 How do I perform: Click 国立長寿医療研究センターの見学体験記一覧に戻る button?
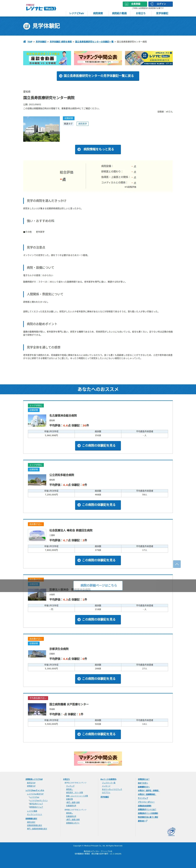pos(98,76)
